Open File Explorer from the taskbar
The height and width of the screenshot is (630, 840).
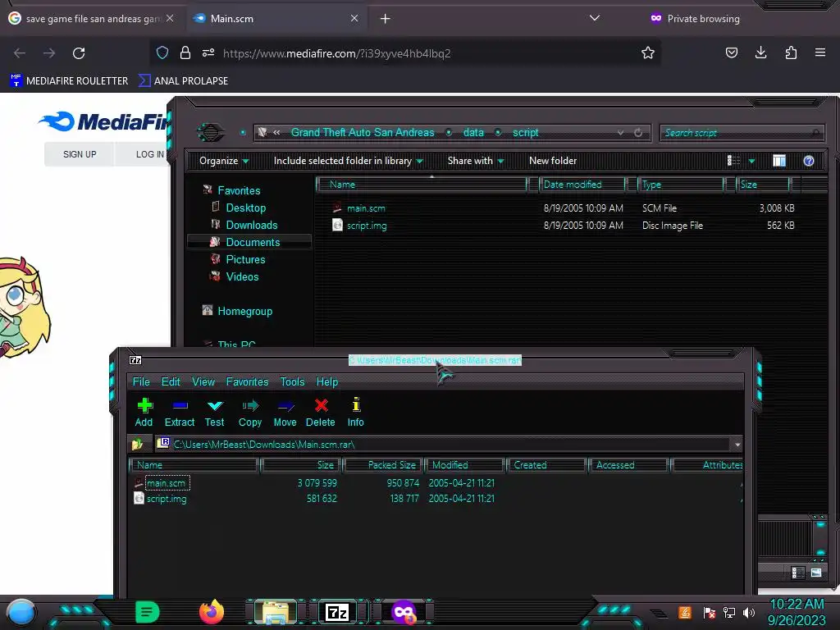[x=276, y=612]
